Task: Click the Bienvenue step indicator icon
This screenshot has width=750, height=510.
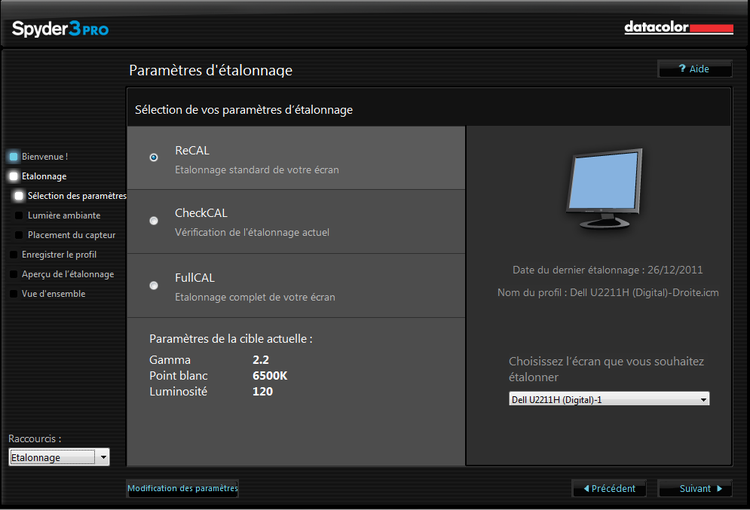Action: coord(13,157)
